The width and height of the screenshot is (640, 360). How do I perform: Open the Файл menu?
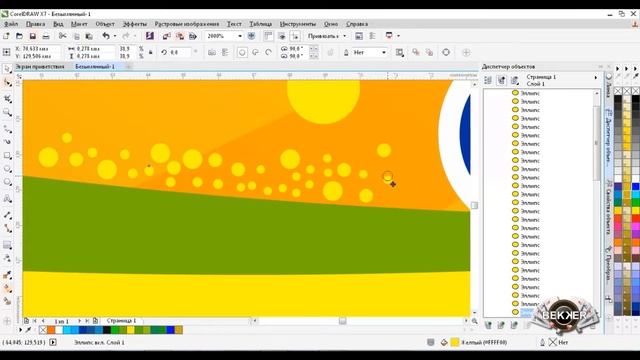click(x=11, y=24)
